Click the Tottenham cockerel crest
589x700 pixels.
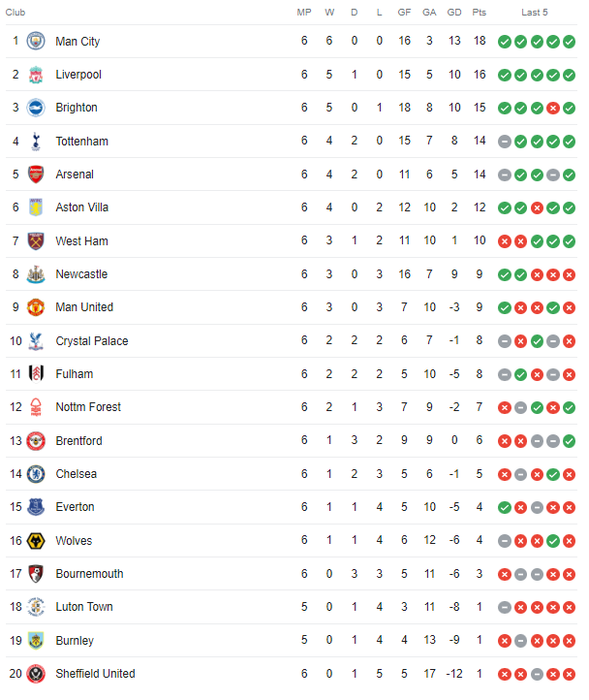click(36, 142)
